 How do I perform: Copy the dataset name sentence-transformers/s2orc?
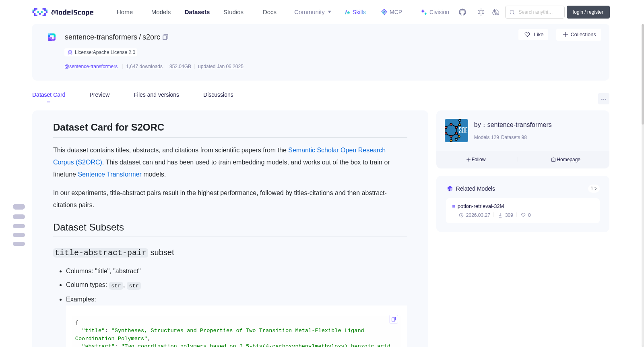(x=165, y=37)
